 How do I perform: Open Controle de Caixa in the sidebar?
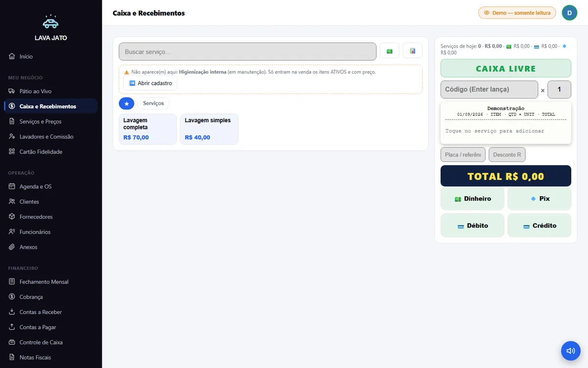tap(51, 342)
